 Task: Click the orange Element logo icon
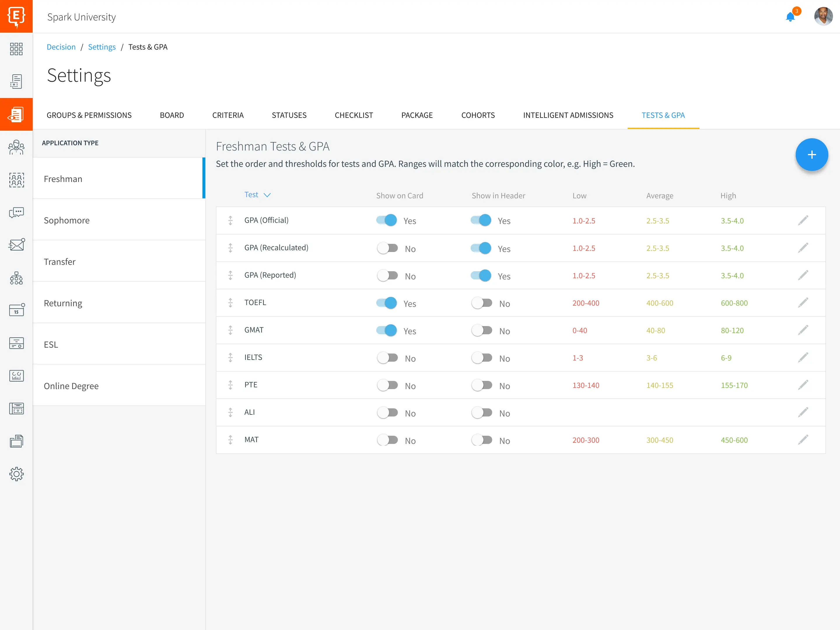[x=16, y=16]
